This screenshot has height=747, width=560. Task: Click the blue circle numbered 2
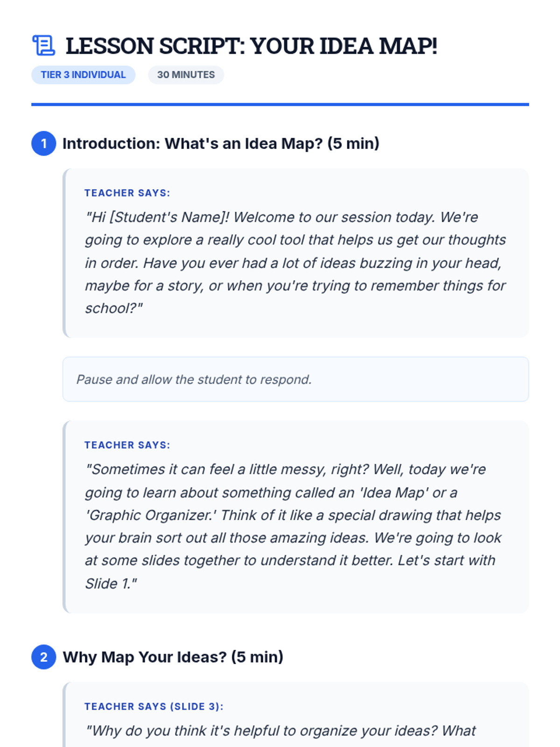44,657
